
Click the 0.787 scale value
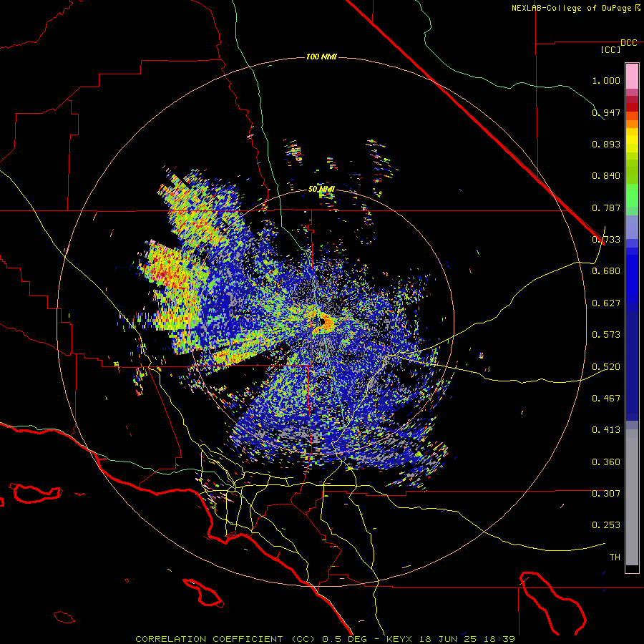[x=606, y=208]
